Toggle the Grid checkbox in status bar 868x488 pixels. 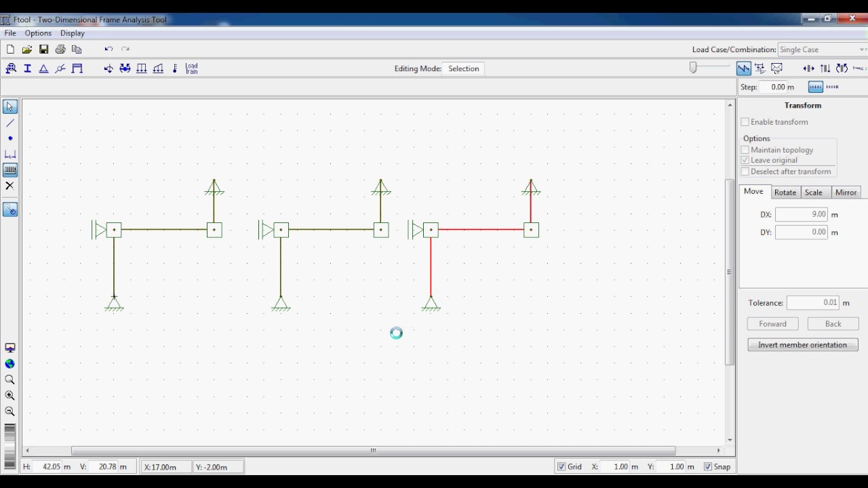click(x=561, y=466)
